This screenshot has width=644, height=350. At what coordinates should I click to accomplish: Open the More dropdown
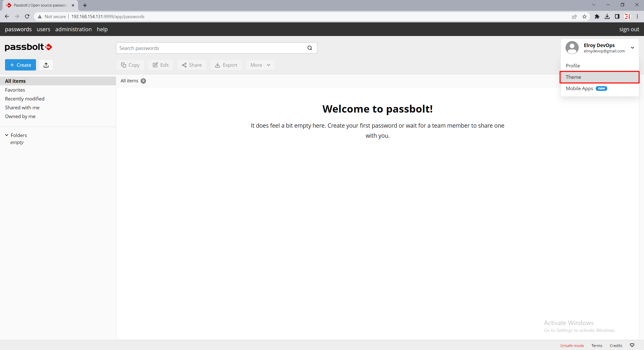(260, 65)
